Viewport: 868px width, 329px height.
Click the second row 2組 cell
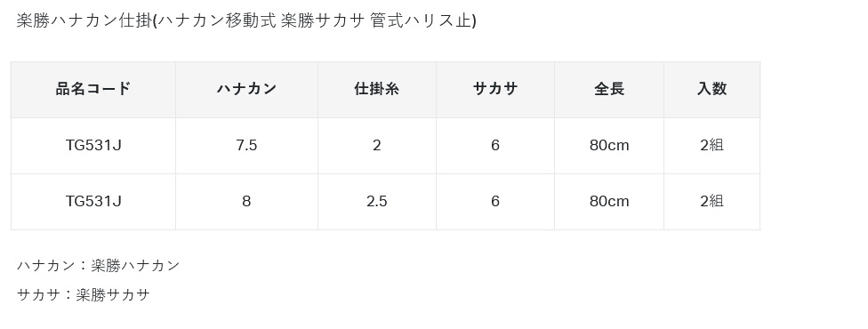point(711,202)
